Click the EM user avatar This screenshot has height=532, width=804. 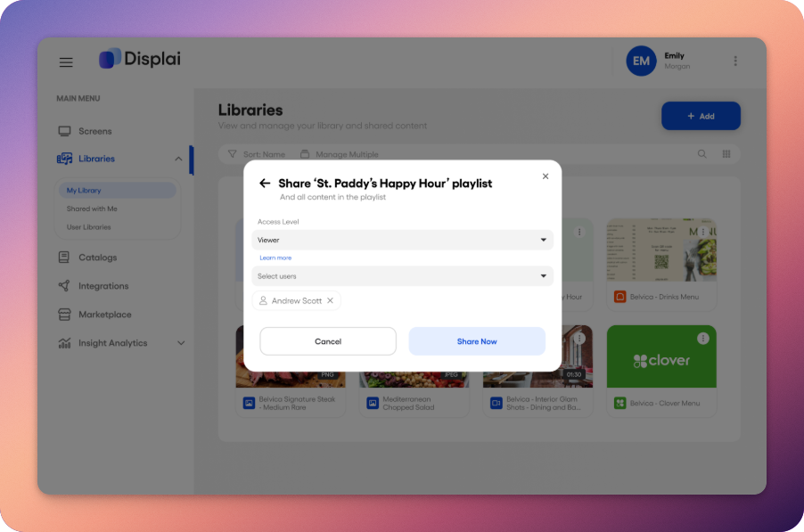(641, 61)
